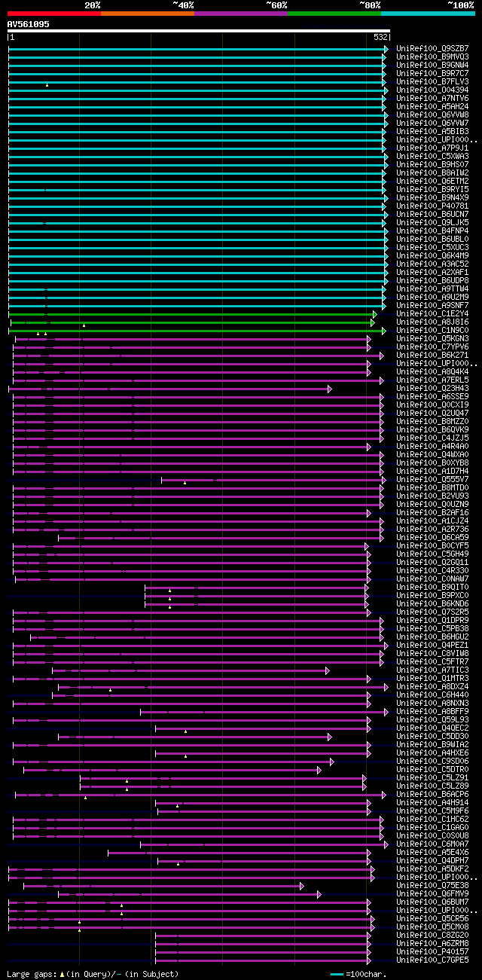The image size is (482, 980).
Task: Open green hit UniRef100_C1N9C0
Action: (432, 330)
